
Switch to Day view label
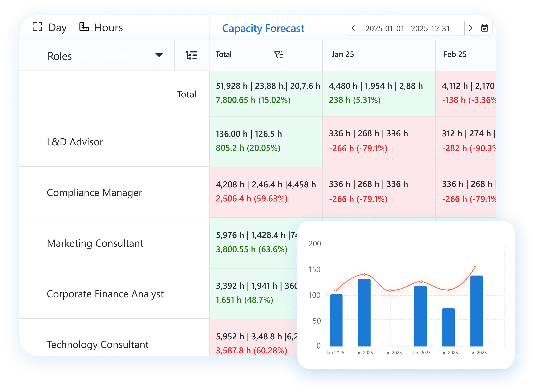(x=57, y=27)
